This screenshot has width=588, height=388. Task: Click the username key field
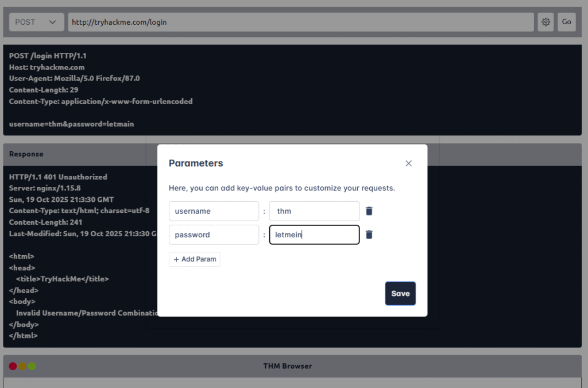coord(214,211)
